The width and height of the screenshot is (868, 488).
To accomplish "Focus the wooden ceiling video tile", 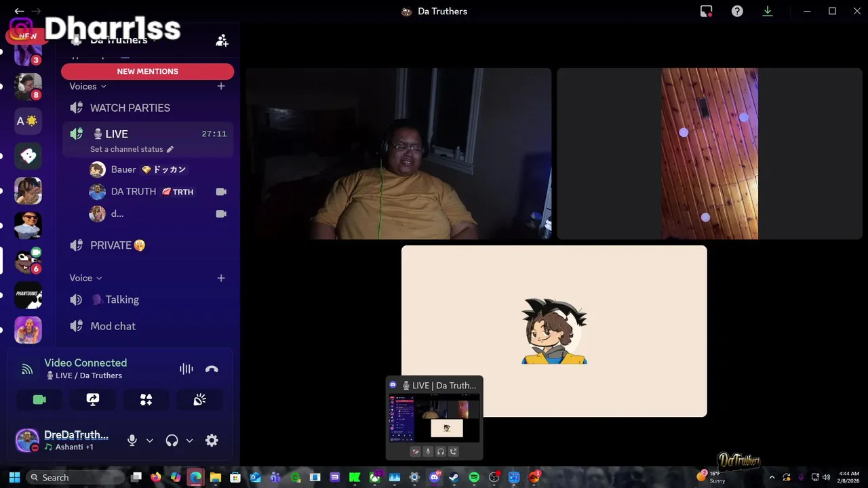I will [x=709, y=153].
